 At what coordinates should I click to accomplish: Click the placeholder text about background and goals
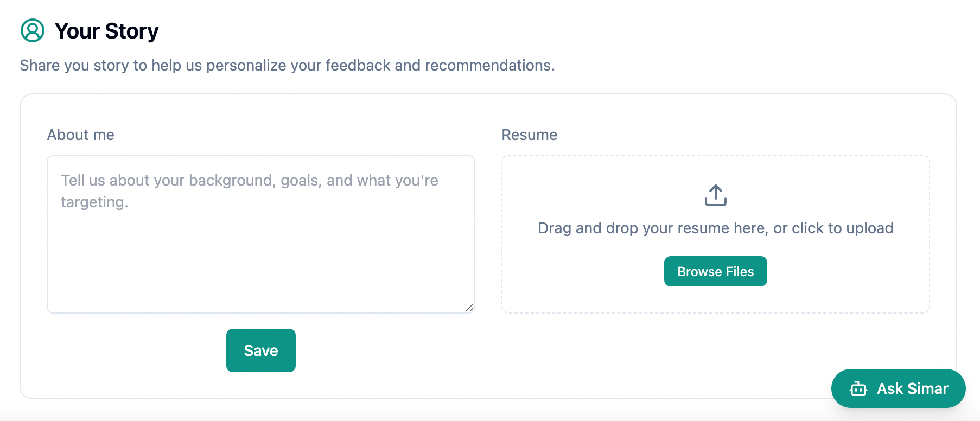tap(249, 181)
